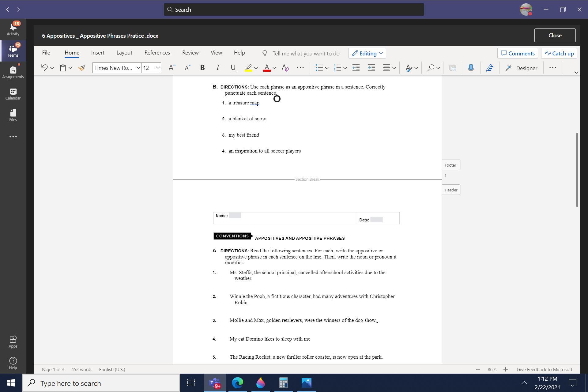Click the Format Painter icon

point(82,68)
